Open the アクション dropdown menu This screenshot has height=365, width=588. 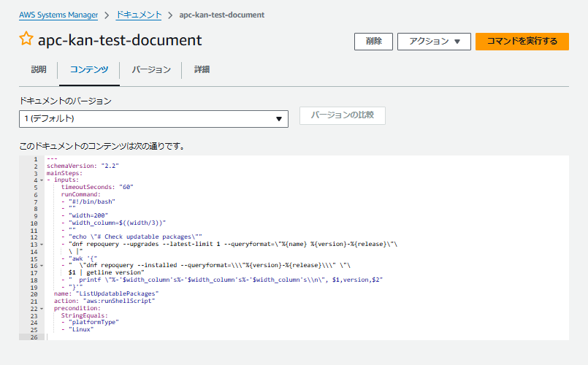click(x=434, y=41)
